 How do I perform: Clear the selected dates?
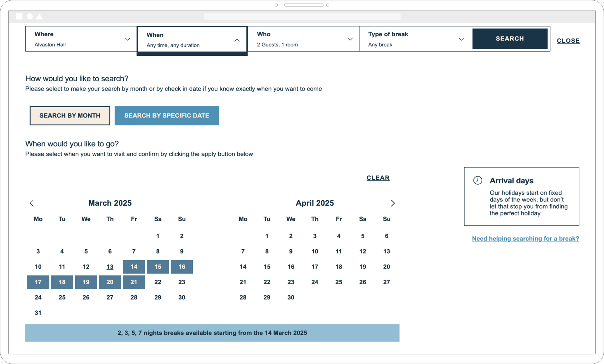click(378, 178)
